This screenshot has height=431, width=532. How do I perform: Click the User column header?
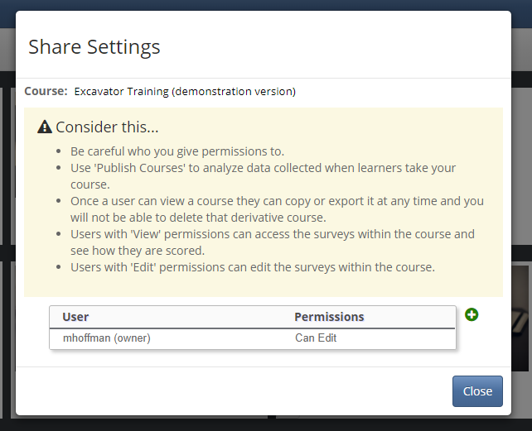coord(75,317)
